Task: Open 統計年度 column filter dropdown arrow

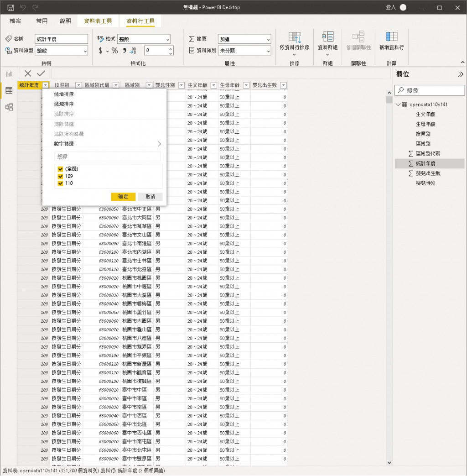Action: (46, 85)
